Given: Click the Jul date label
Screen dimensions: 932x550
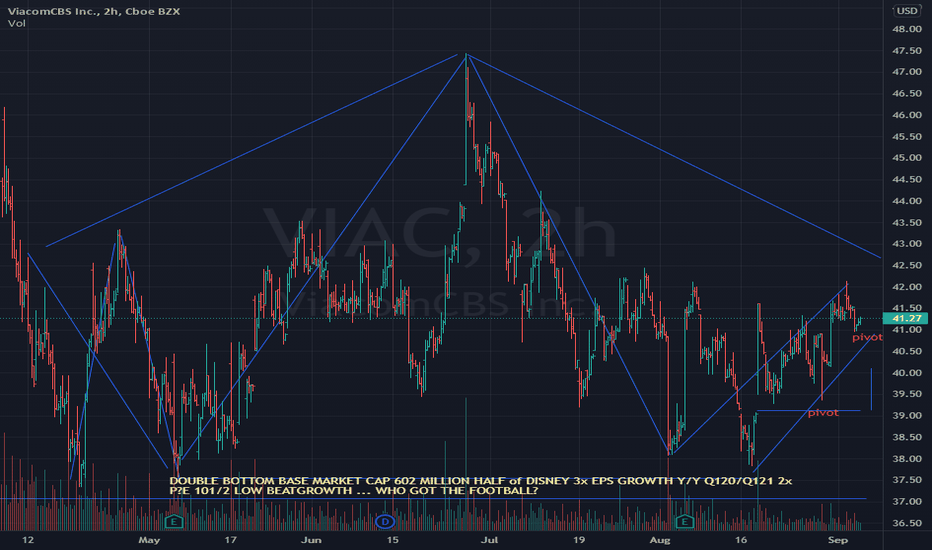Looking at the screenshot, I should (489, 540).
